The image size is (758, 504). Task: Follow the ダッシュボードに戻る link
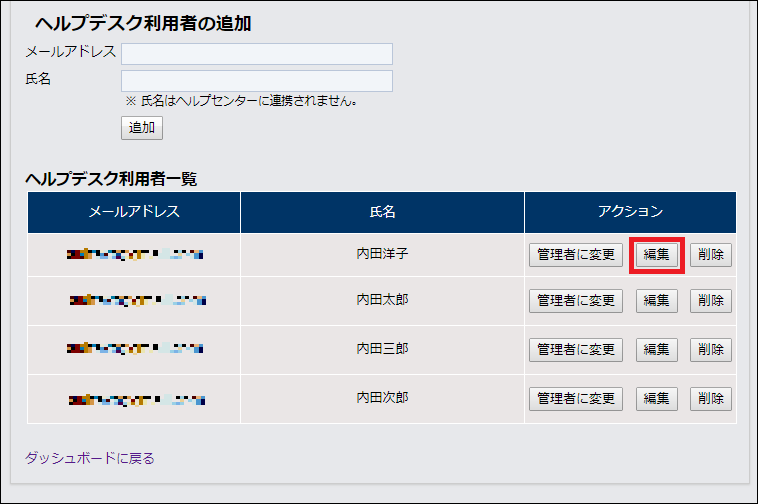point(90,459)
